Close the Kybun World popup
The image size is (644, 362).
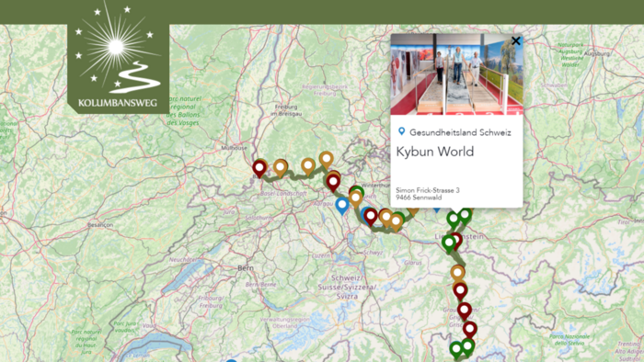click(x=515, y=40)
